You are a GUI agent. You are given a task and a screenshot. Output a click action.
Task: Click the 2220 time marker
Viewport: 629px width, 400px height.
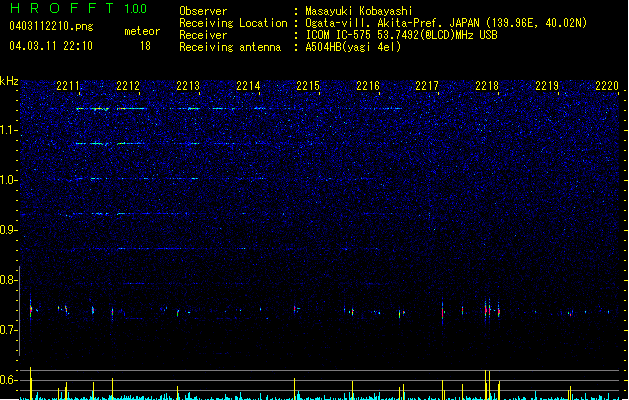click(607, 86)
